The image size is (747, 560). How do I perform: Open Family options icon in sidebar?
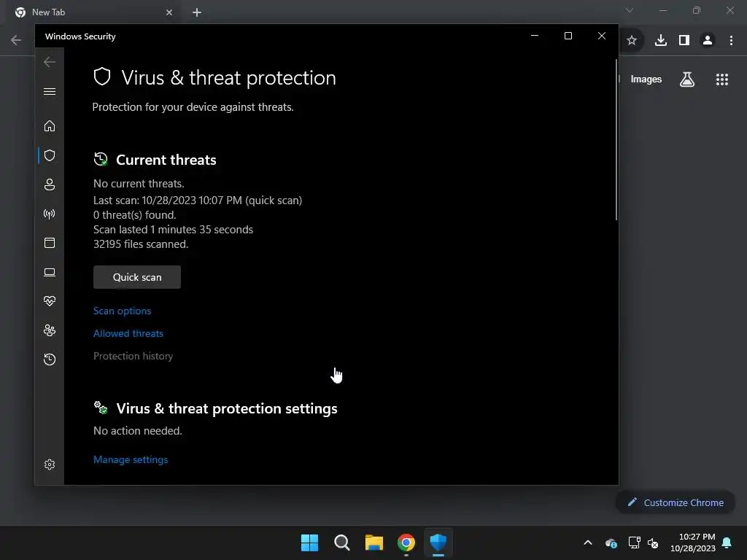[50, 330]
